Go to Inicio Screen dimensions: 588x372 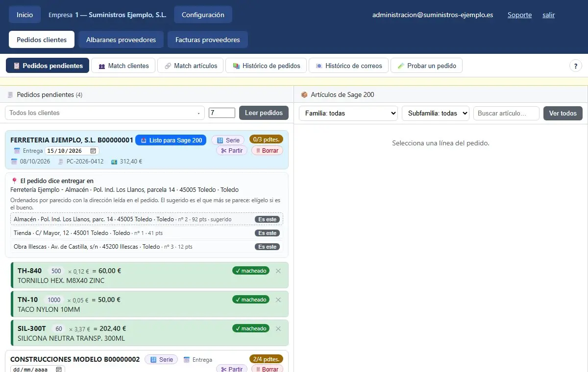tap(25, 15)
